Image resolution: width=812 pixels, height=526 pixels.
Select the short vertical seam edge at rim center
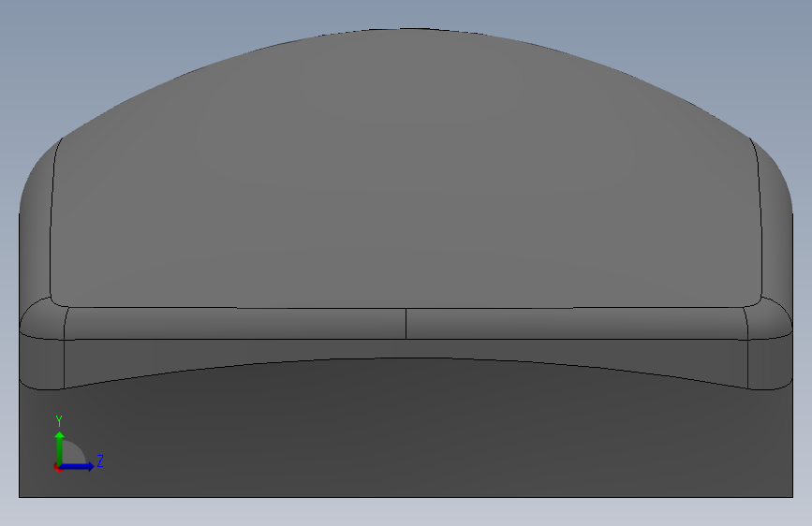tap(406, 324)
